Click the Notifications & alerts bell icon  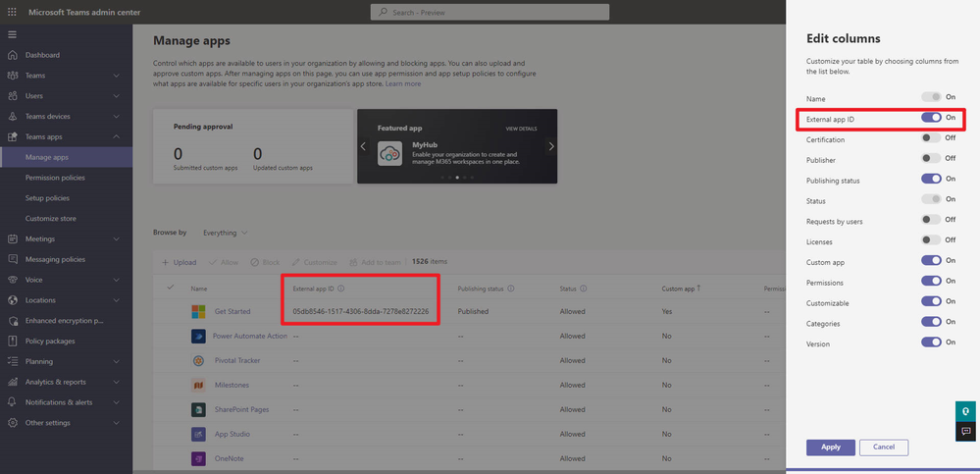click(12, 402)
